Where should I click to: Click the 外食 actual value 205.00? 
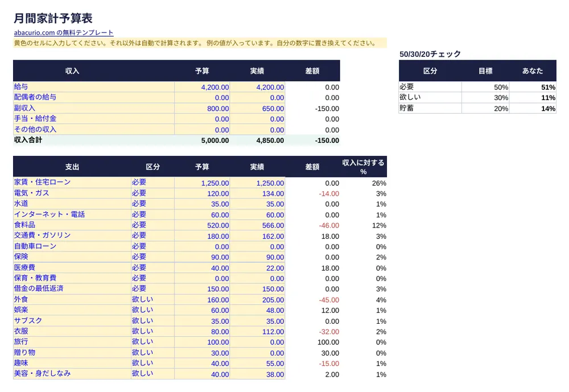(257, 300)
